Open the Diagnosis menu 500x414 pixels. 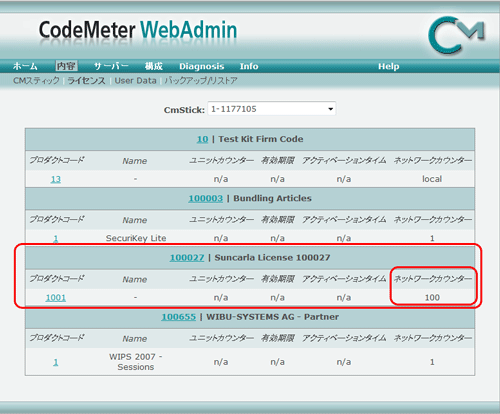(x=202, y=66)
